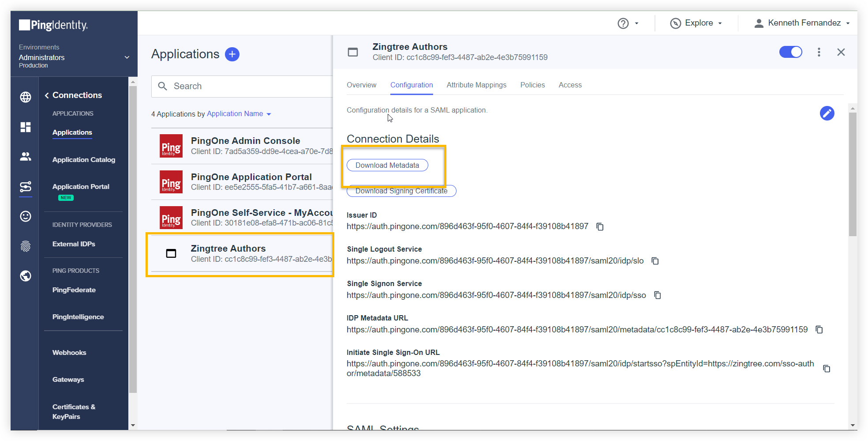This screenshot has width=868, height=441.
Task: Open the Identities people sidebar icon
Action: point(26,156)
